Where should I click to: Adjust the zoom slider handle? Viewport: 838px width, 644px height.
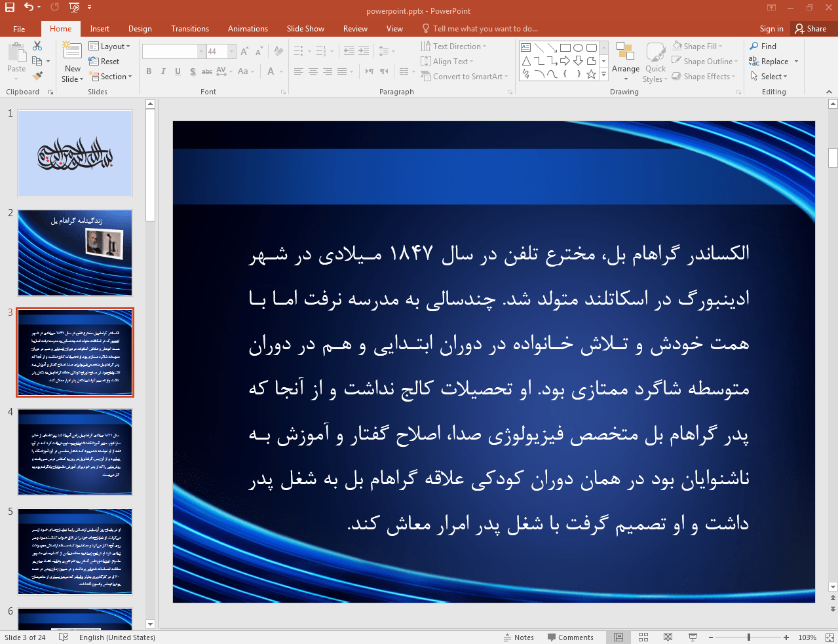pos(748,637)
